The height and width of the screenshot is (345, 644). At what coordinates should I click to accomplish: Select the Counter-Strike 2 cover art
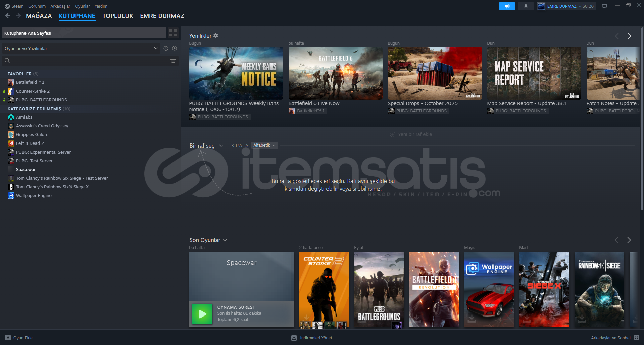324,290
